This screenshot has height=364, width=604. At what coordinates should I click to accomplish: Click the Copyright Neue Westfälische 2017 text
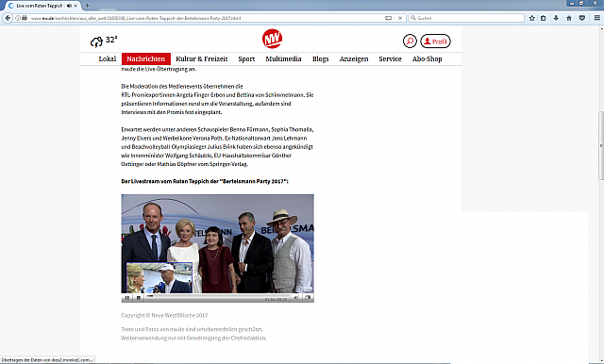point(164,315)
